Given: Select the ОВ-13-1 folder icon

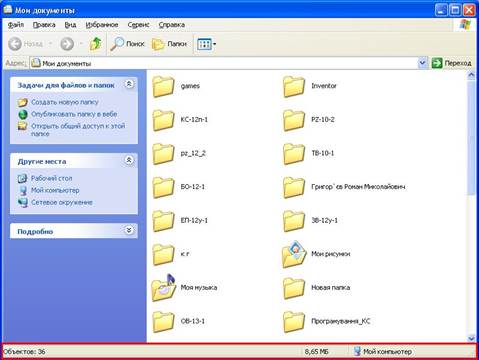Looking at the screenshot, I should tap(163, 322).
